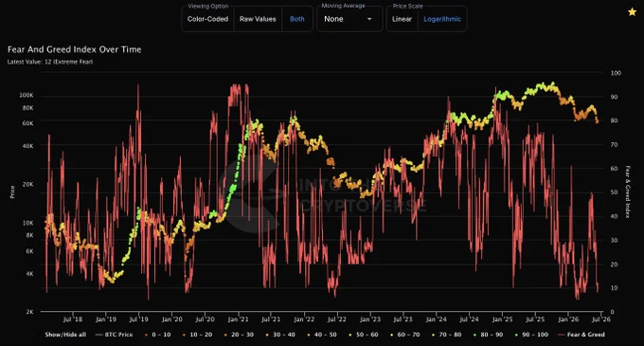Click the yellow star favorite icon
The width and height of the screenshot is (644, 346).
click(632, 12)
